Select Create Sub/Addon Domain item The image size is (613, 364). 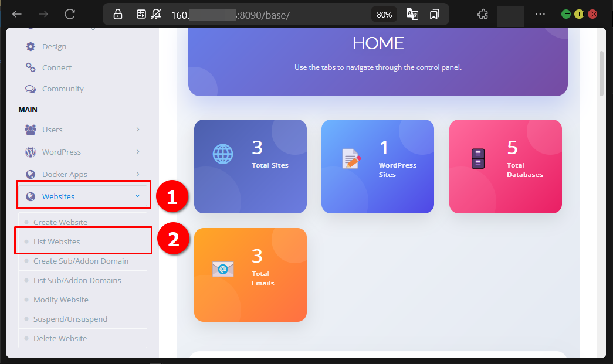[x=83, y=261]
